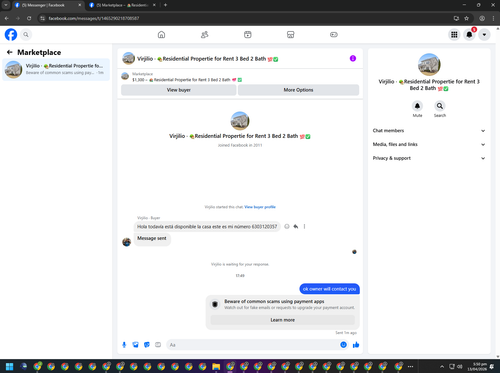Click the browser address bar URL
500x373 pixels.
pos(94,18)
